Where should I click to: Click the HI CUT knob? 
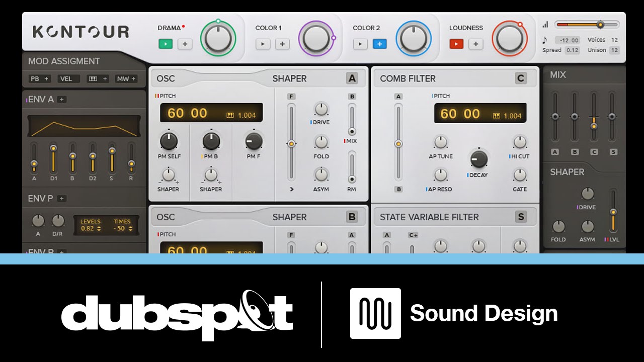click(520, 142)
